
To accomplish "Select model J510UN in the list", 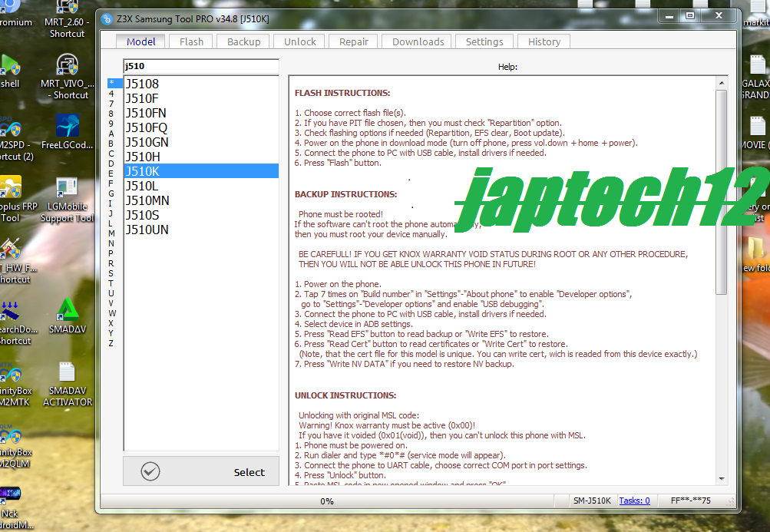I will [201, 230].
